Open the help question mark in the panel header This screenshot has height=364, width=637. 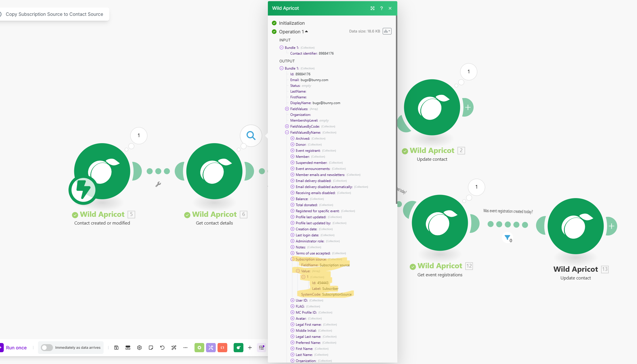[x=381, y=8]
